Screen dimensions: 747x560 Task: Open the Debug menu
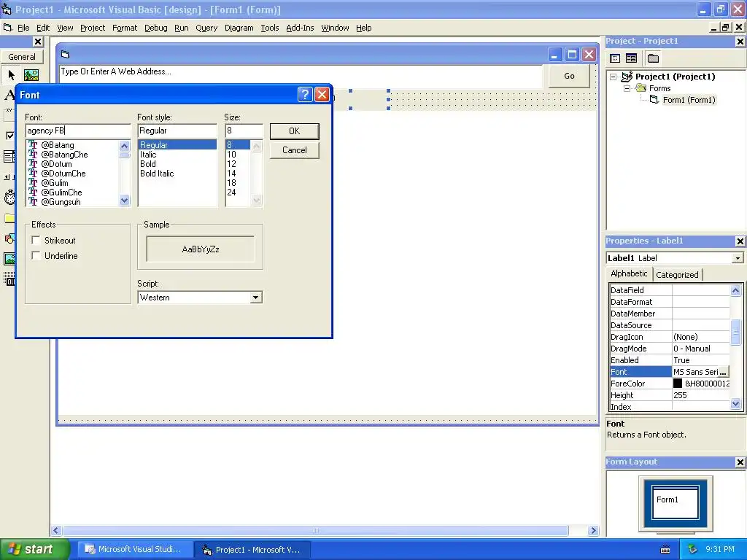point(156,28)
